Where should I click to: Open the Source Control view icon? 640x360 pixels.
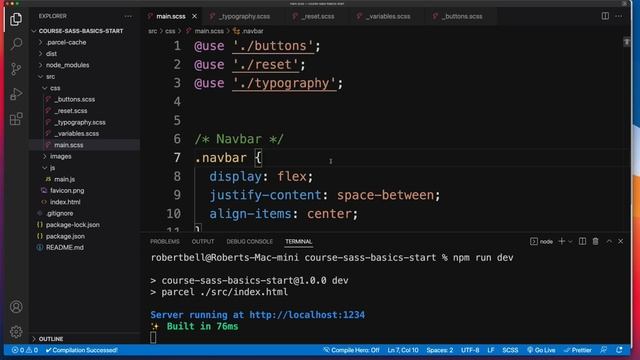(16, 69)
